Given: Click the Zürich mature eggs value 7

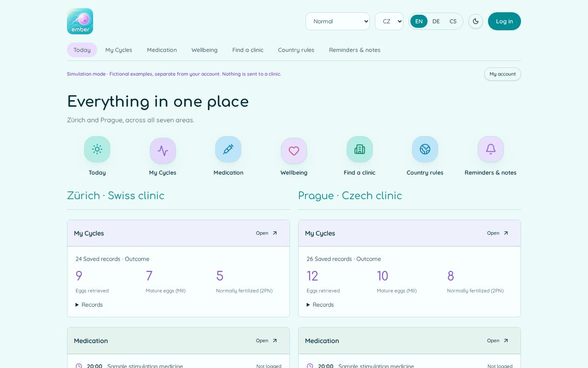Looking at the screenshot, I should click(149, 276).
